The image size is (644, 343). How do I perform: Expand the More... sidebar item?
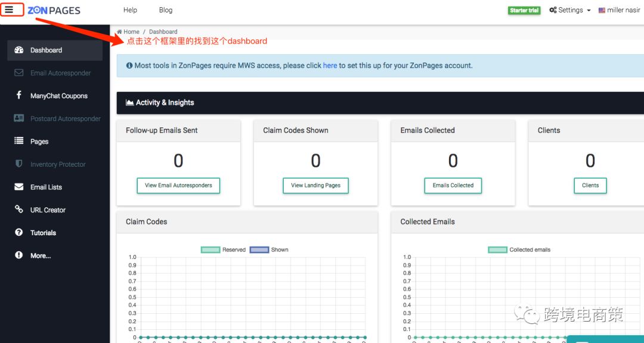click(x=41, y=255)
